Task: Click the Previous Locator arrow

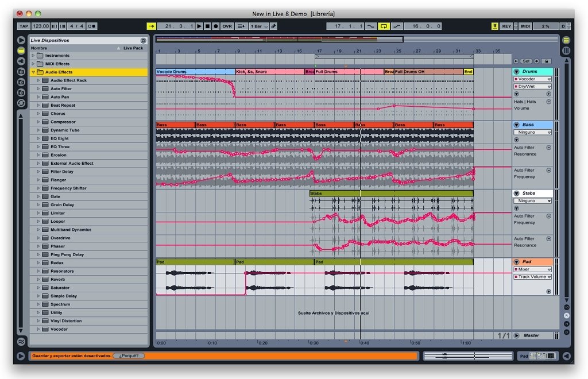Action: point(516,61)
